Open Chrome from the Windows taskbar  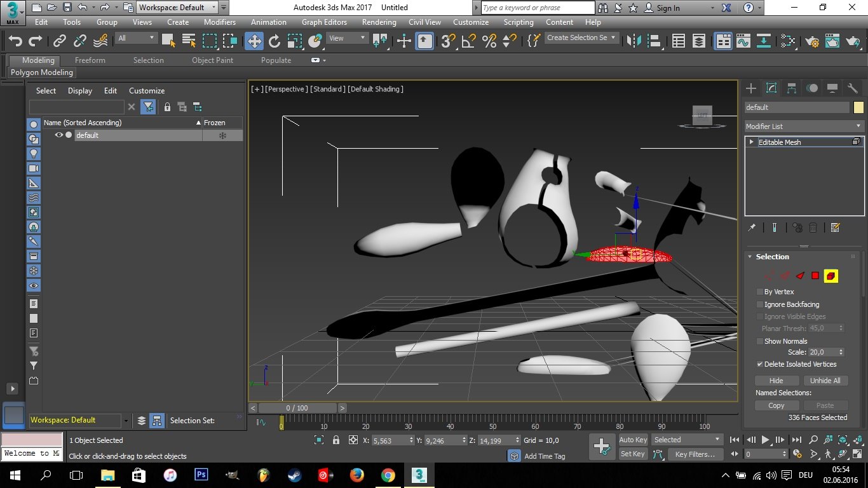pos(388,475)
